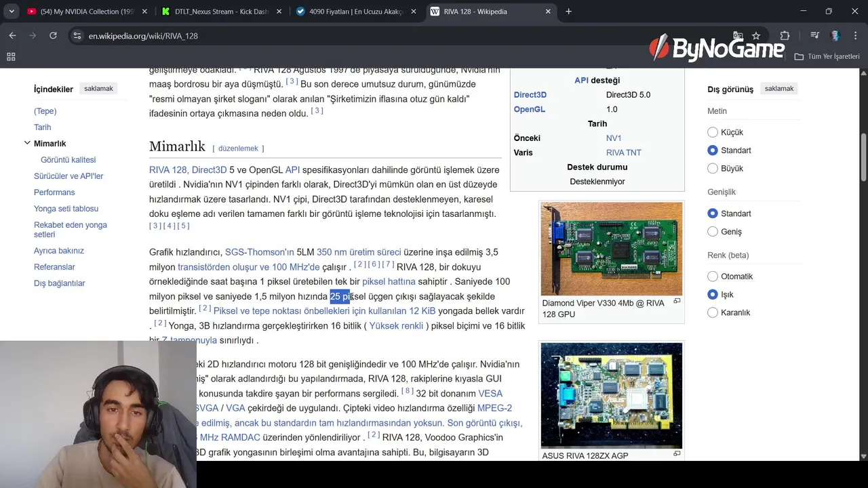Jump to Performans in contents
The width and height of the screenshot is (868, 488).
pos(54,192)
